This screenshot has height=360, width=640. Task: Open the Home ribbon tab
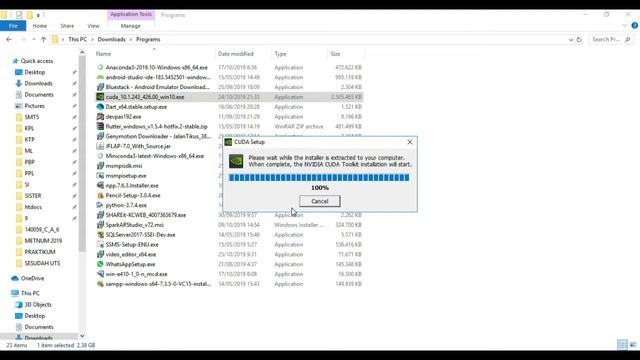[40, 26]
